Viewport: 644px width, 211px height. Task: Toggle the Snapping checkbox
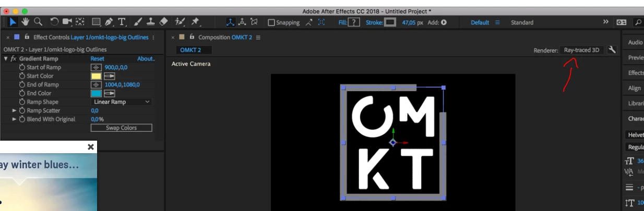pos(271,22)
